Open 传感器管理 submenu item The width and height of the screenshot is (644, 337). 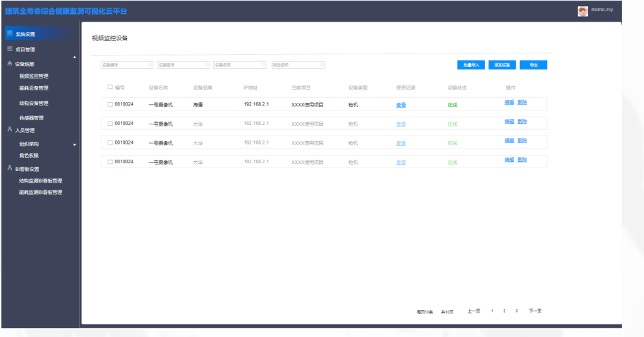(31, 118)
